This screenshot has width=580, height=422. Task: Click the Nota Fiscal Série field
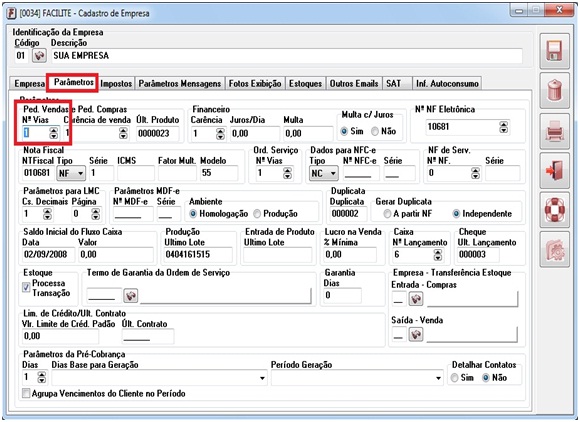[x=101, y=173]
